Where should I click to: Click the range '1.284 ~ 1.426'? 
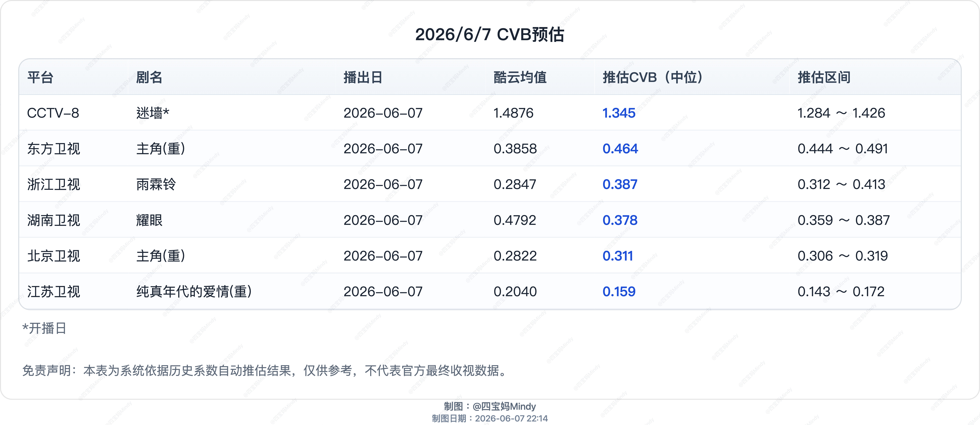[x=841, y=113]
